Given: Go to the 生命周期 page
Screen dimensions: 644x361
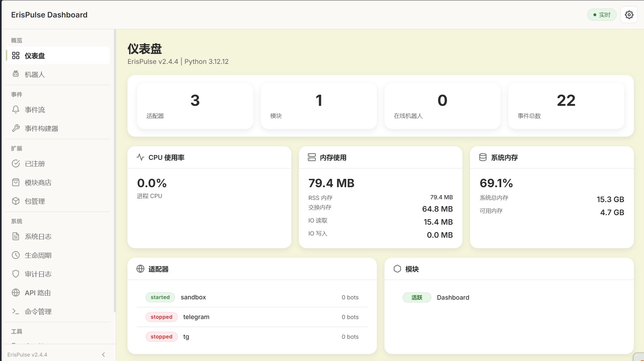Looking at the screenshot, I should coord(58,255).
